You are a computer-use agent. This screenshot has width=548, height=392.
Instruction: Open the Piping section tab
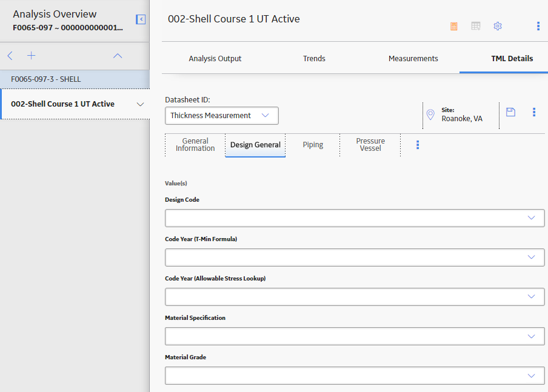(x=313, y=145)
